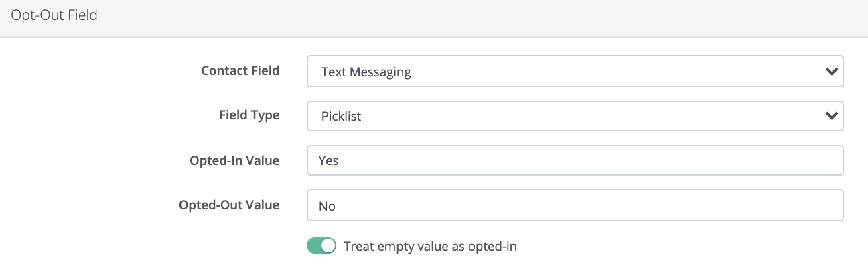
Task: Click the "No" text in Opted-Out field
Action: click(327, 207)
